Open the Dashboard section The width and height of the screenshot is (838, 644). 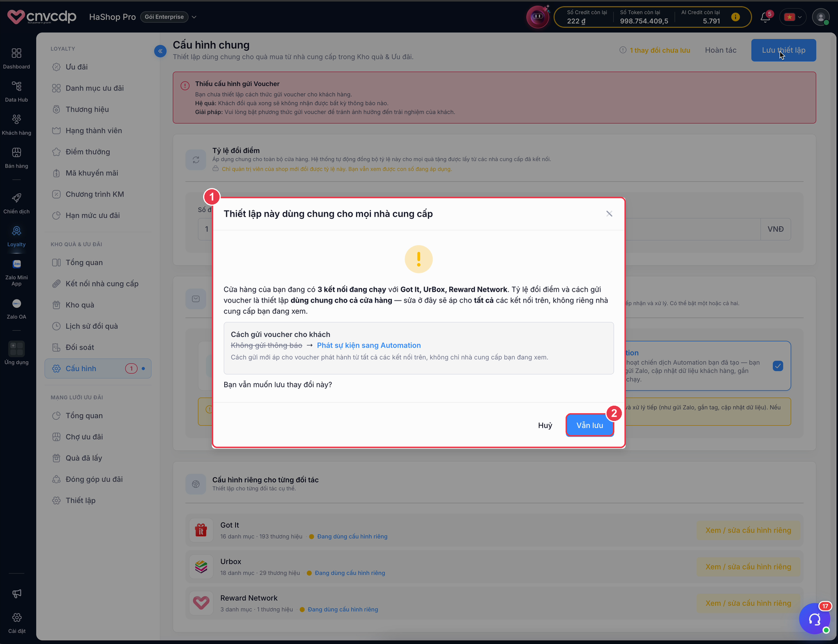17,58
